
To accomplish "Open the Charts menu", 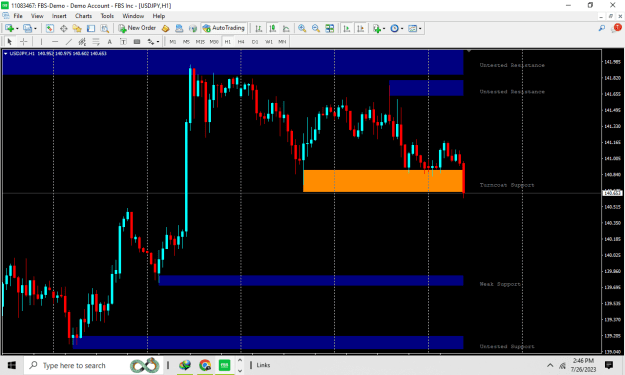I will point(83,16).
